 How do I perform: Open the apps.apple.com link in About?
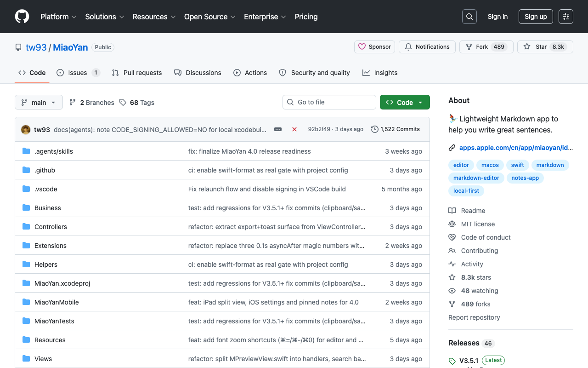[516, 148]
